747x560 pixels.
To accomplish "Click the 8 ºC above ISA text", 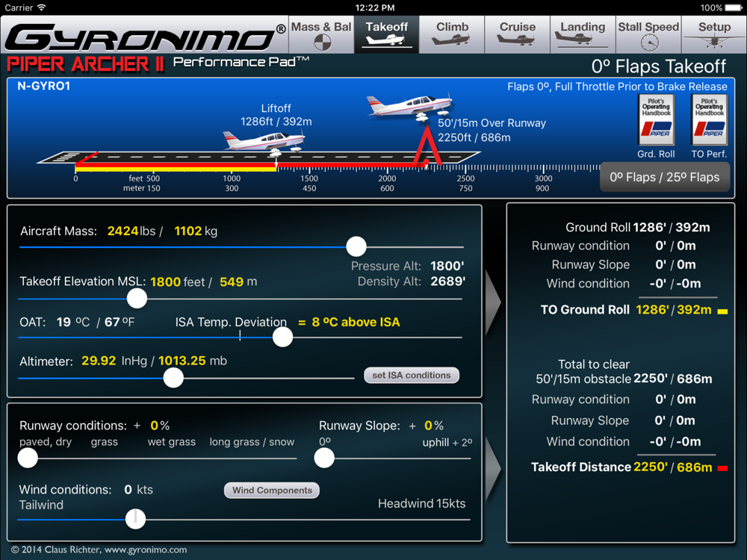I will (x=356, y=323).
